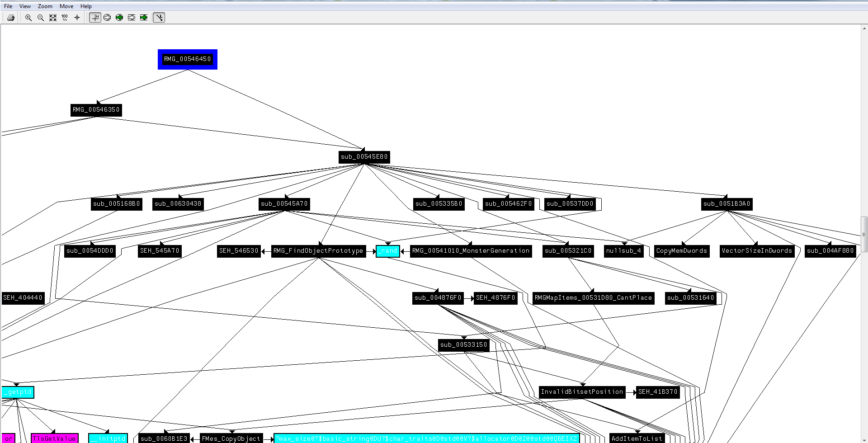Enable polar fisheye view icon
The width and height of the screenshot is (868, 443).
(107, 18)
